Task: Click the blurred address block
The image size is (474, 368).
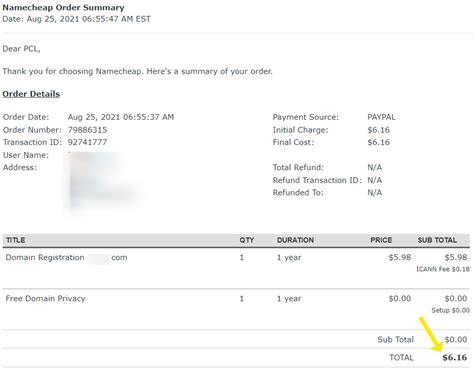Action: (103, 180)
